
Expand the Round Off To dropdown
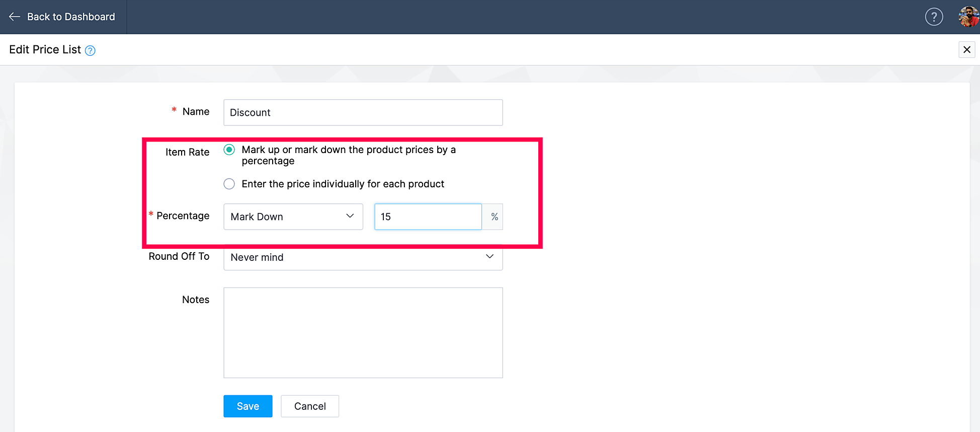(x=362, y=257)
